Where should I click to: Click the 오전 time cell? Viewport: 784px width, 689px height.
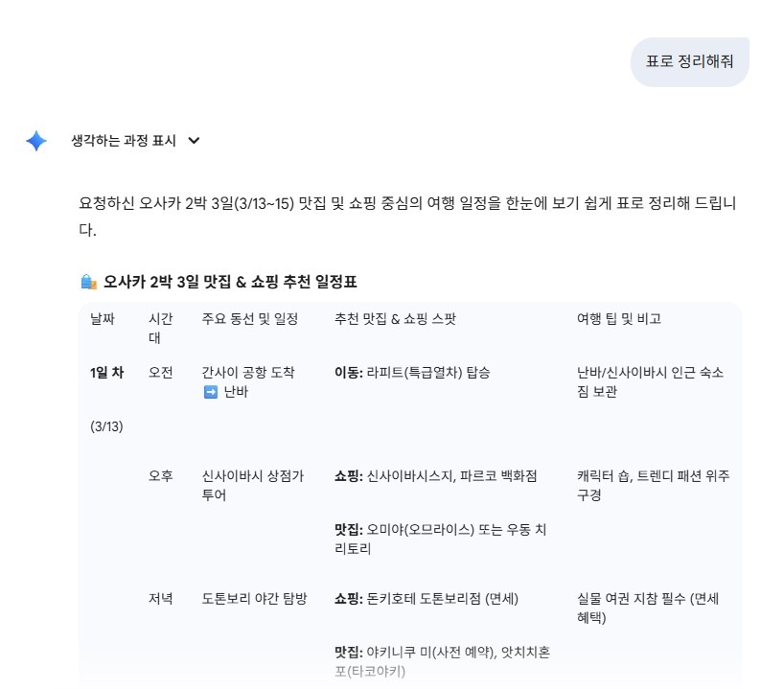tap(160, 373)
